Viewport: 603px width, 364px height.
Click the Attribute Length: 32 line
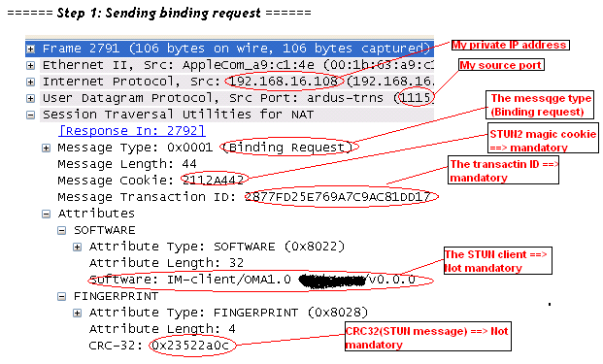(166, 263)
